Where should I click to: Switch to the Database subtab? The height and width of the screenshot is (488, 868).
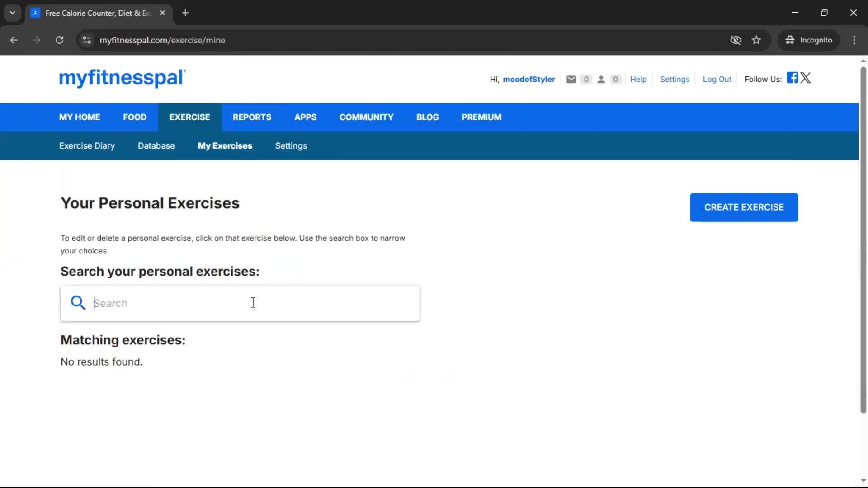click(x=156, y=146)
